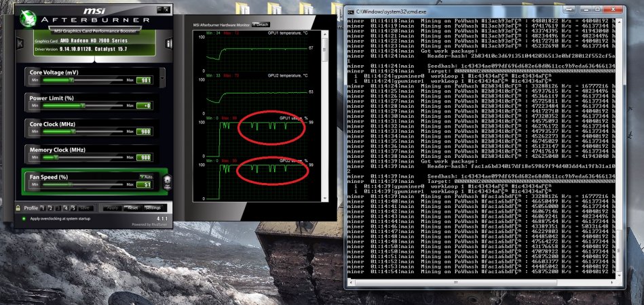Viewport: 644px width, 305px height.
Task: Click the Core Voltage value field 981
Action: click(x=144, y=81)
